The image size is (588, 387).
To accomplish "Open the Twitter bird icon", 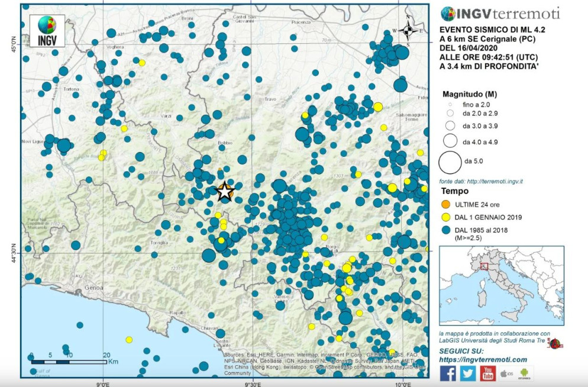I will 468,373.
